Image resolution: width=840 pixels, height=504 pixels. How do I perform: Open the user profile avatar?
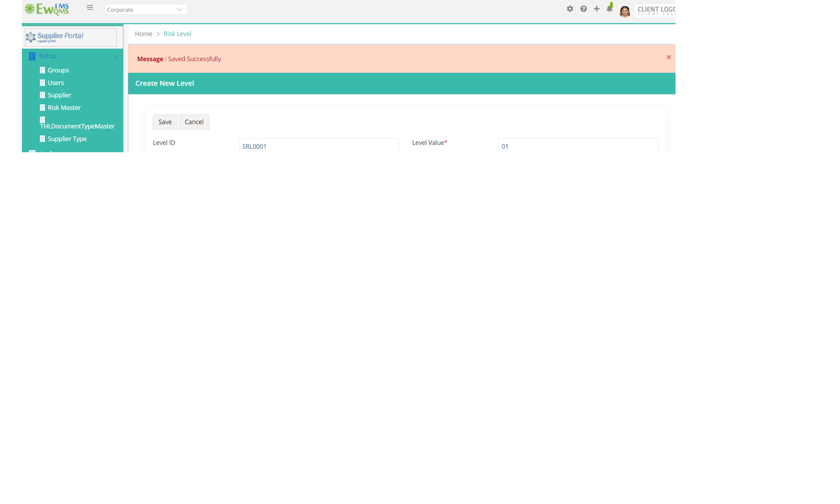click(x=625, y=11)
